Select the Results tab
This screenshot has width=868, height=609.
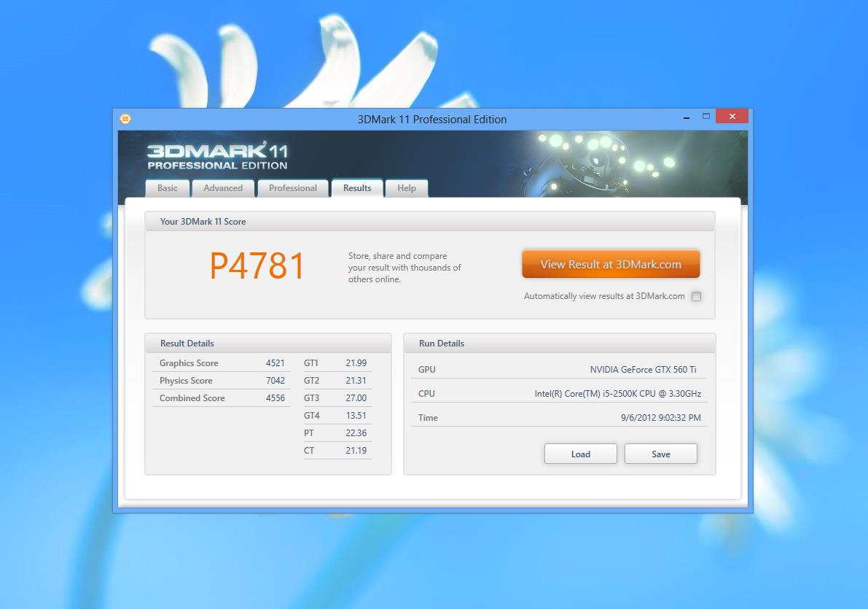click(357, 188)
